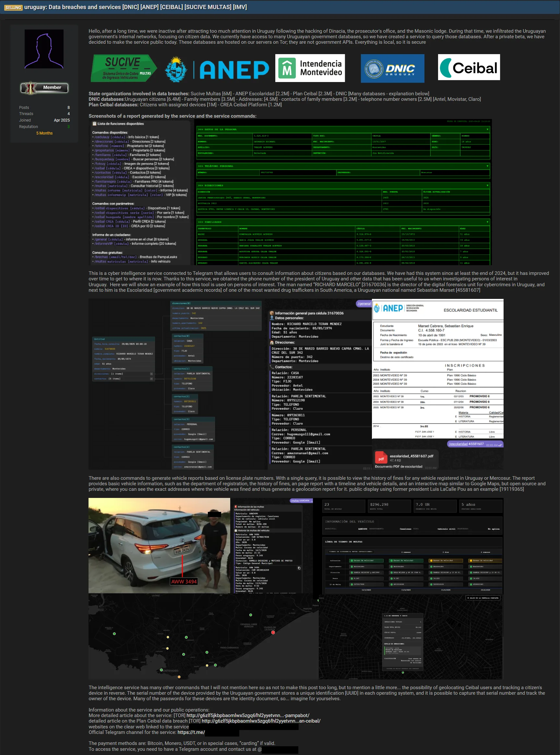Click the red pdf file icon

click(x=381, y=458)
